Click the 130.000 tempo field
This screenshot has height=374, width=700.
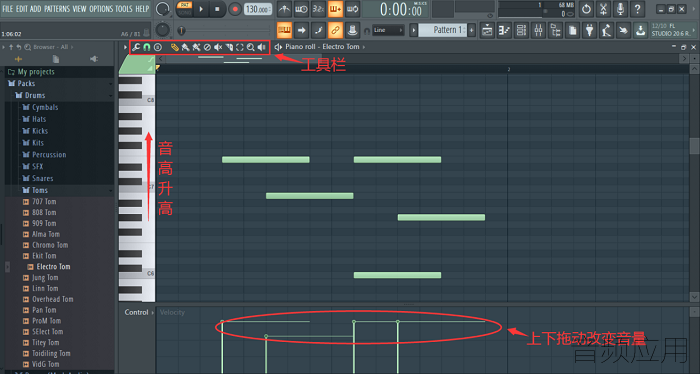(x=258, y=9)
